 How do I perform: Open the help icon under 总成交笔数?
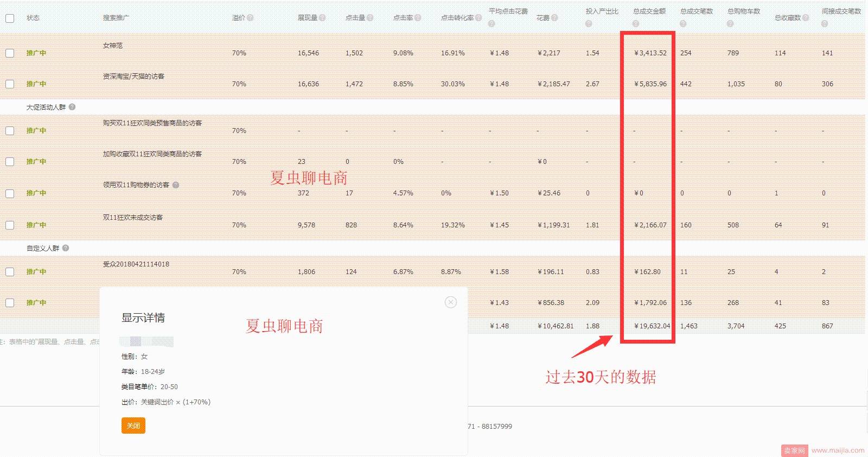tap(683, 24)
